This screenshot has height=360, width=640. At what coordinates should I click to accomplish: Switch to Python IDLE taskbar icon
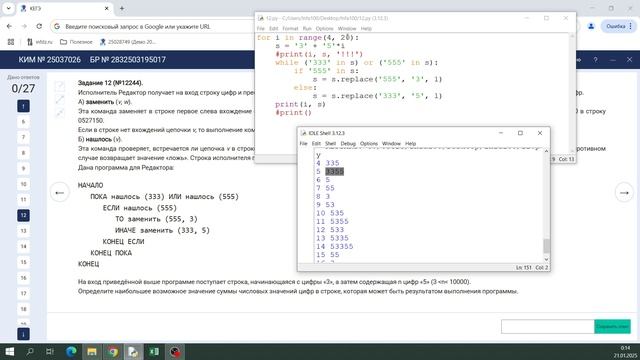point(133,351)
